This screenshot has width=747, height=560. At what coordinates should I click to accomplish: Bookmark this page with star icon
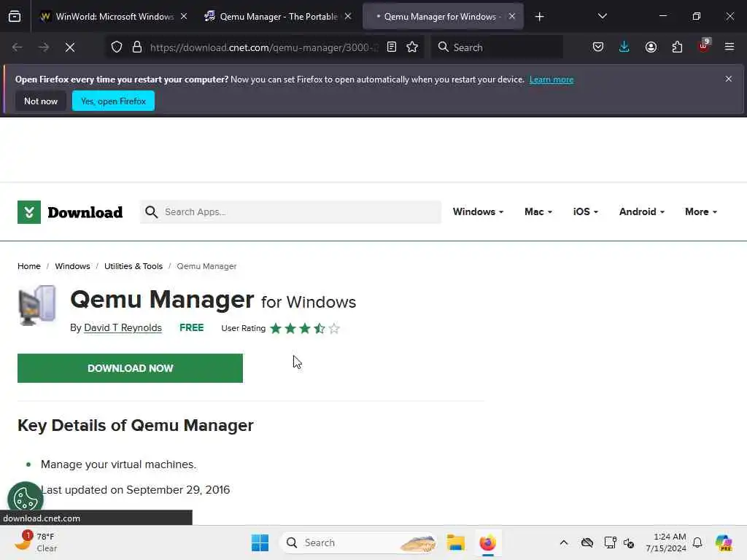[412, 47]
